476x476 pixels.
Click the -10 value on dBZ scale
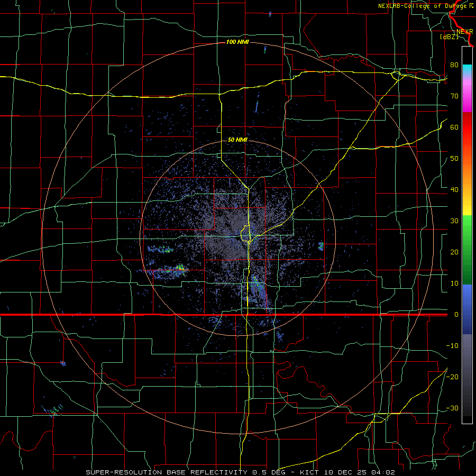pos(452,346)
